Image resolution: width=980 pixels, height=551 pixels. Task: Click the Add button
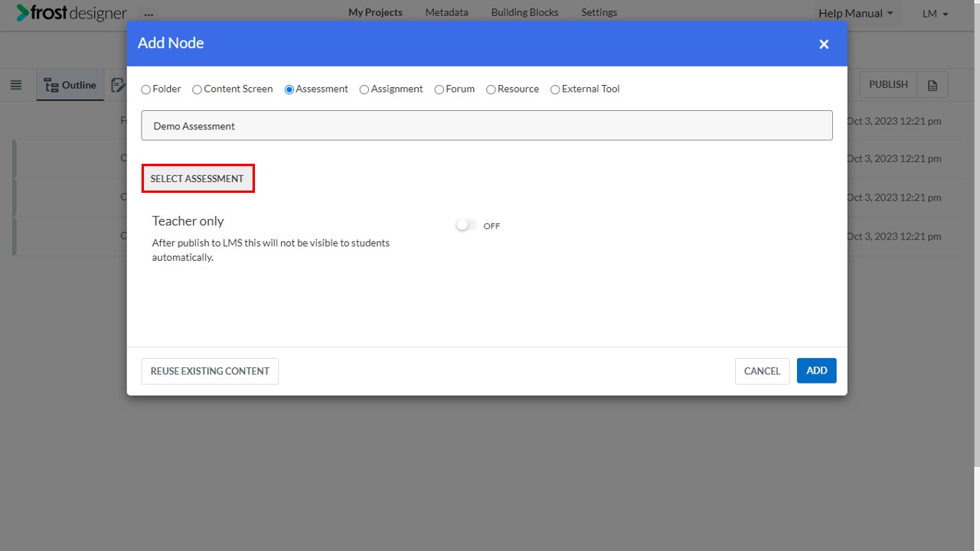(817, 370)
